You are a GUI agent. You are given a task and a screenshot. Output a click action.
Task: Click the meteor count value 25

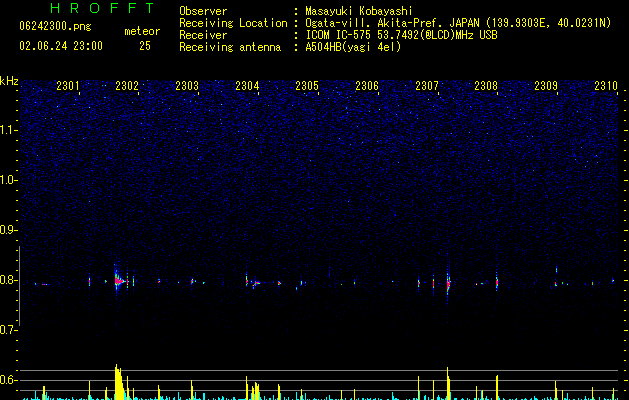145,46
